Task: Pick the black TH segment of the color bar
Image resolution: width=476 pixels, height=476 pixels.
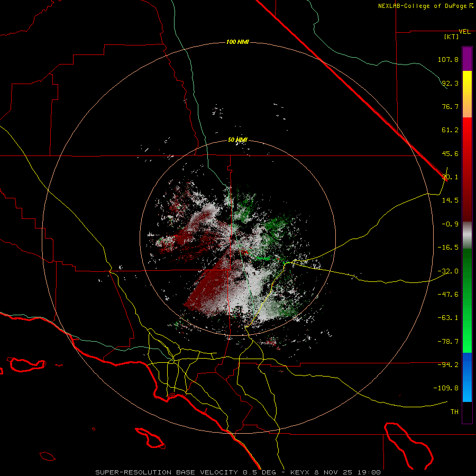Action: (467, 412)
